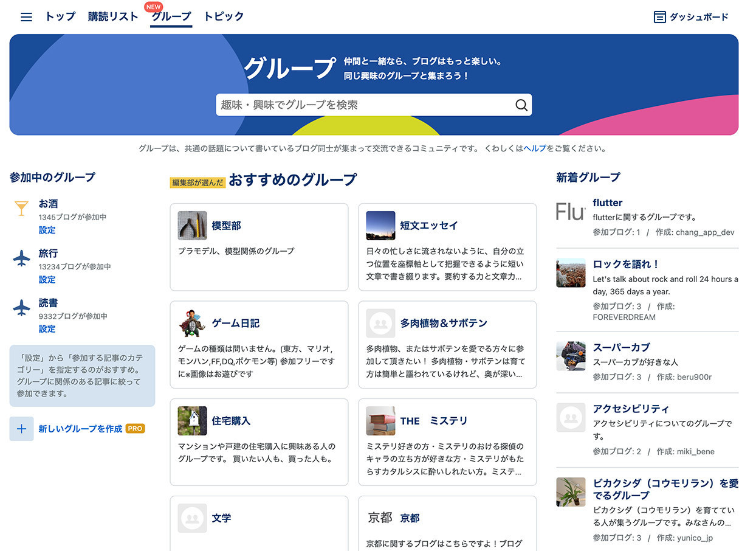
Task: Select the トピック tab
Action: 224,16
